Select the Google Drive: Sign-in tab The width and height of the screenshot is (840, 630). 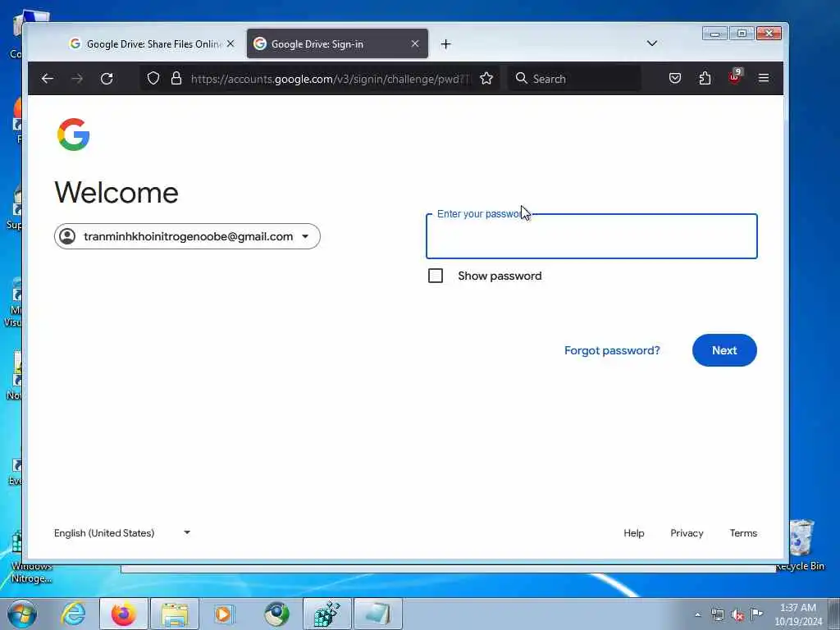[337, 44]
